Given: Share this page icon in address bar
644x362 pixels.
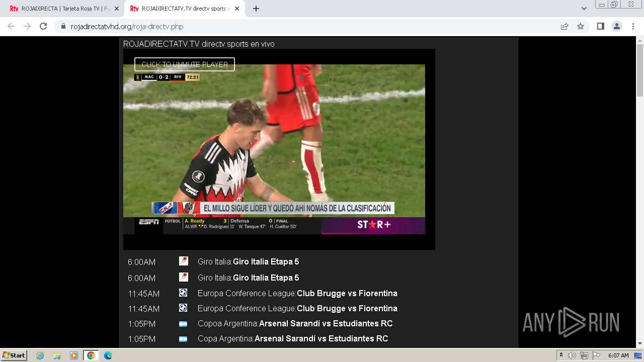Looking at the screenshot, I should [x=565, y=26].
